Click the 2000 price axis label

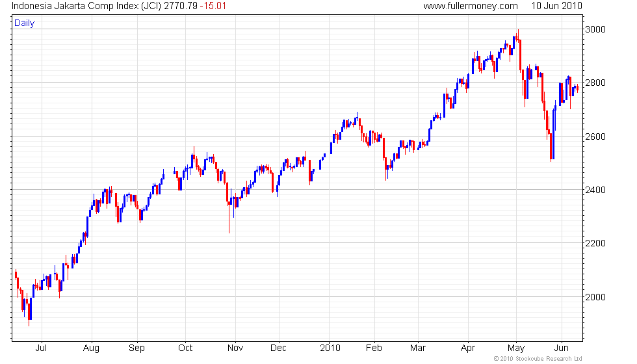595,297
